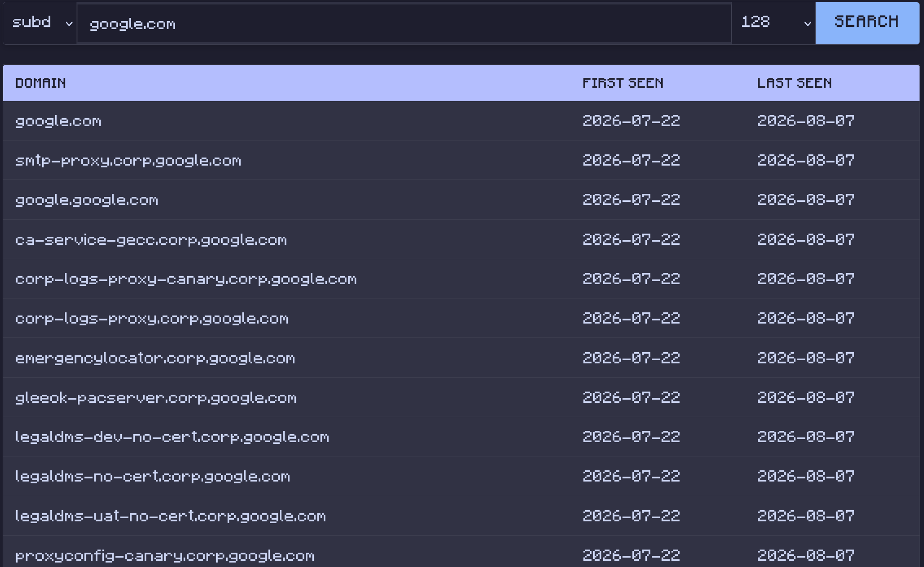Click last seen date for legaldms-dev-no-cert.corp.google.com
Screen dimensions: 924x567
(806, 437)
